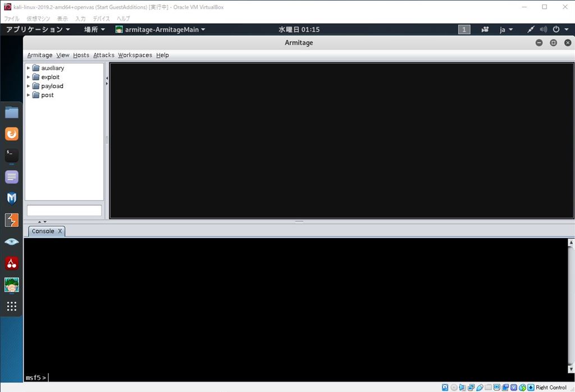Expand the payload tree node
Viewport: 575px width, 392px height.
pyautogui.click(x=28, y=86)
